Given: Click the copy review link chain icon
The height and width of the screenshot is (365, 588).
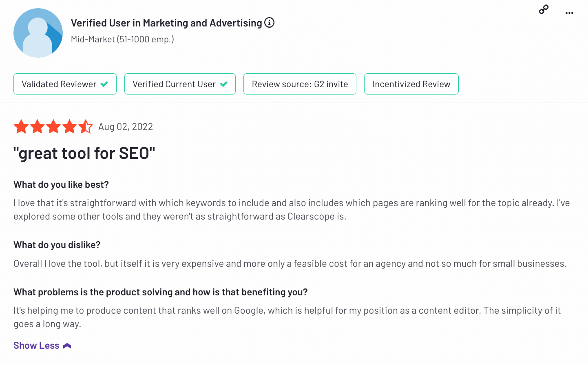Looking at the screenshot, I should point(544,9).
